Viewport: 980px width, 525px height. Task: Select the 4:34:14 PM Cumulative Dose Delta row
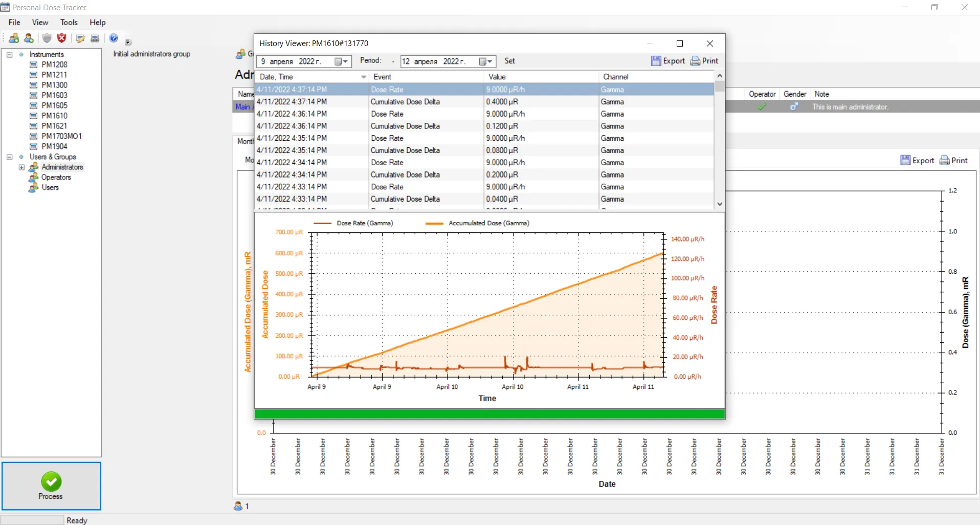click(x=484, y=174)
